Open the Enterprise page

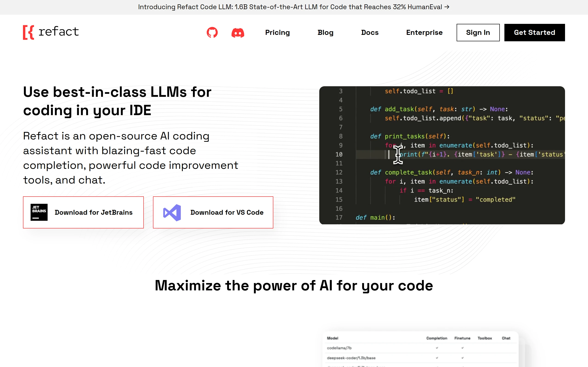coord(424,33)
